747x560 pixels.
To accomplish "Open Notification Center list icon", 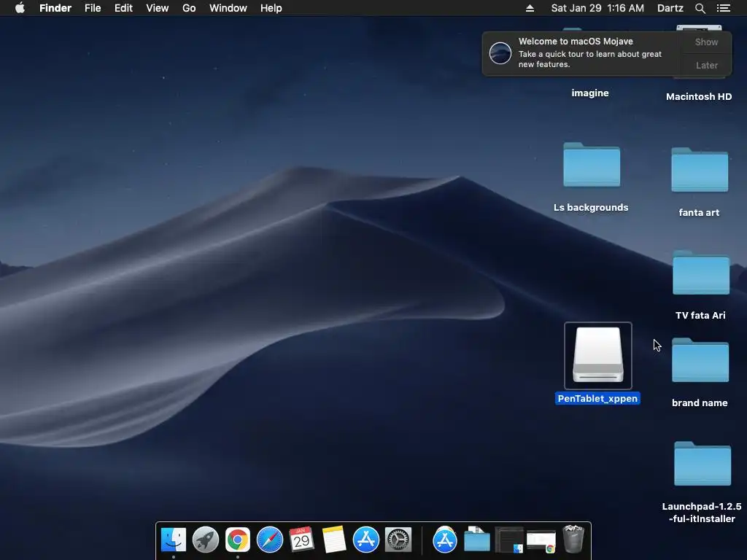I will click(x=723, y=8).
